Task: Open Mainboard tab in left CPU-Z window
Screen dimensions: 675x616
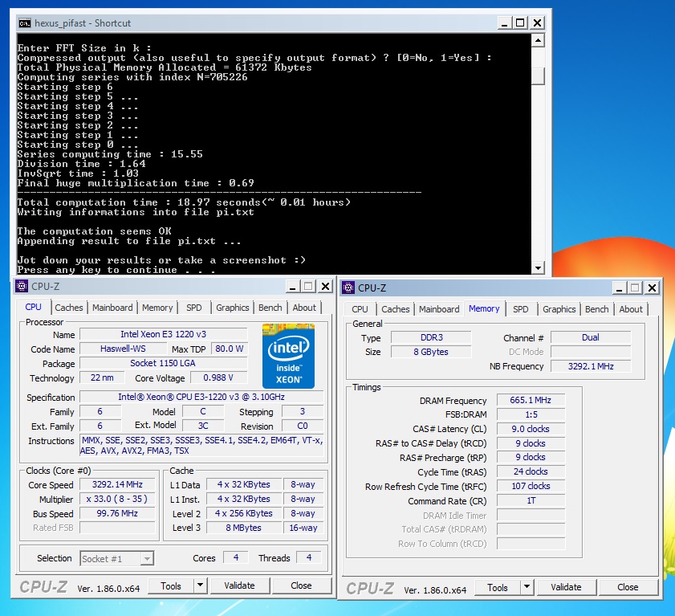Action: coord(112,308)
